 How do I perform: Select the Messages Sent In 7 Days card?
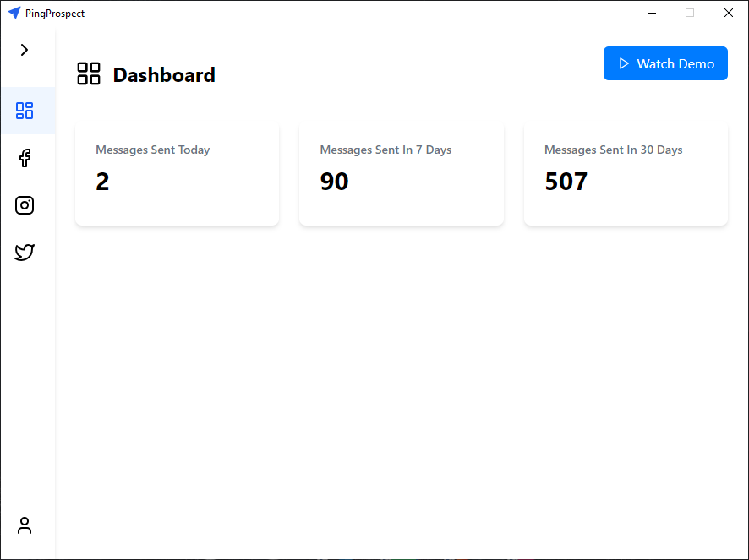coord(401,175)
